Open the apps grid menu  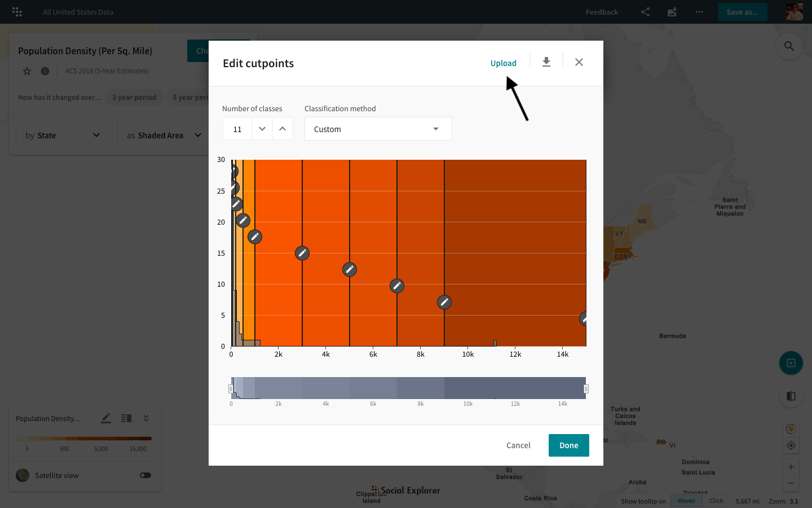[17, 12]
